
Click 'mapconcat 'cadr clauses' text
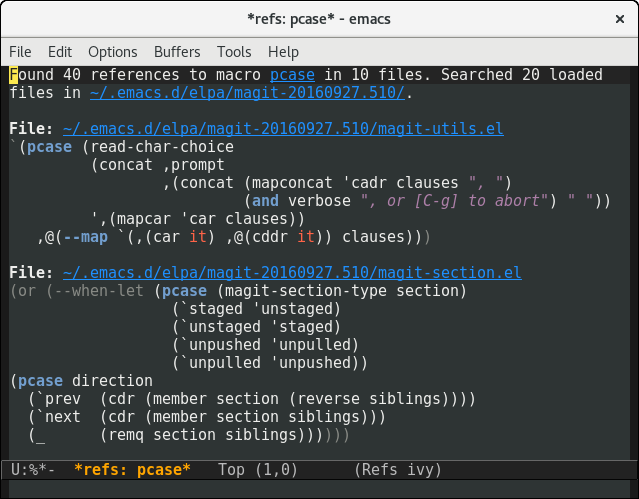[355, 183]
